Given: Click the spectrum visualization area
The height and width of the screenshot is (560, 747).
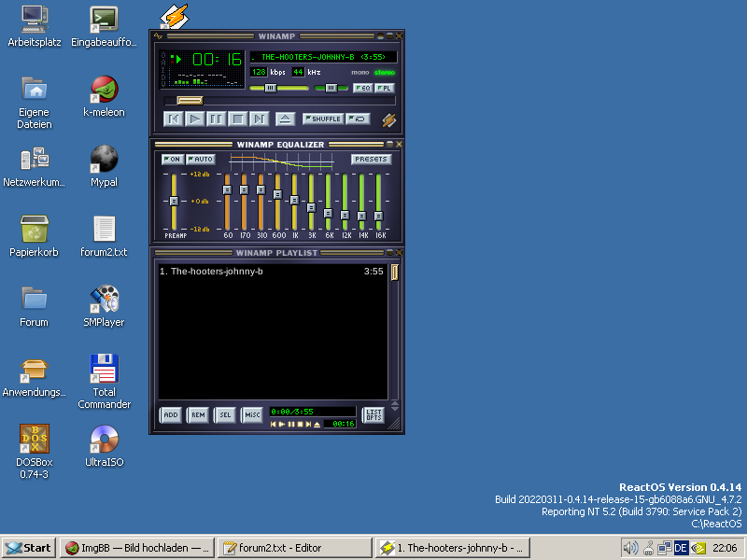Looking at the screenshot, I should (205, 79).
